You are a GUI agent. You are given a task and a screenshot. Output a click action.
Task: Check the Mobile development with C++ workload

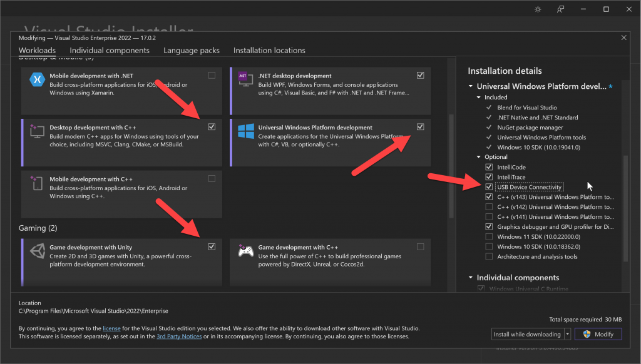pos(212,178)
